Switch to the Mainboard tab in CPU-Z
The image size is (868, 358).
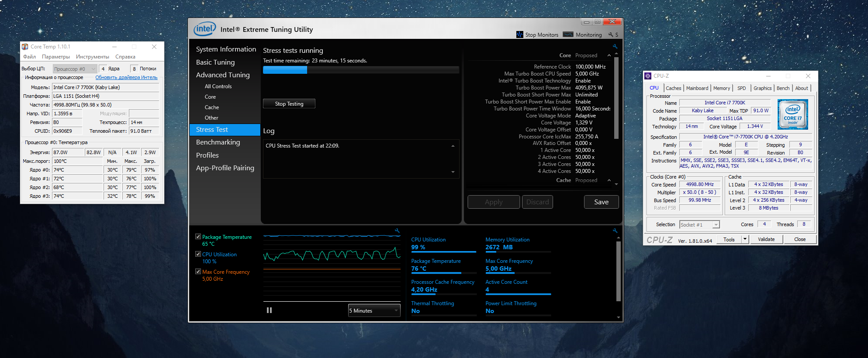[x=697, y=88]
